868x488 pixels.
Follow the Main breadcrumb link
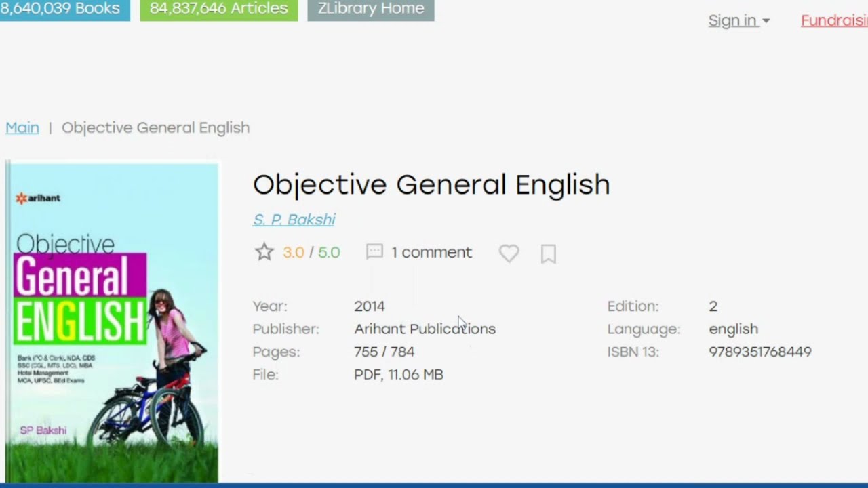(22, 127)
